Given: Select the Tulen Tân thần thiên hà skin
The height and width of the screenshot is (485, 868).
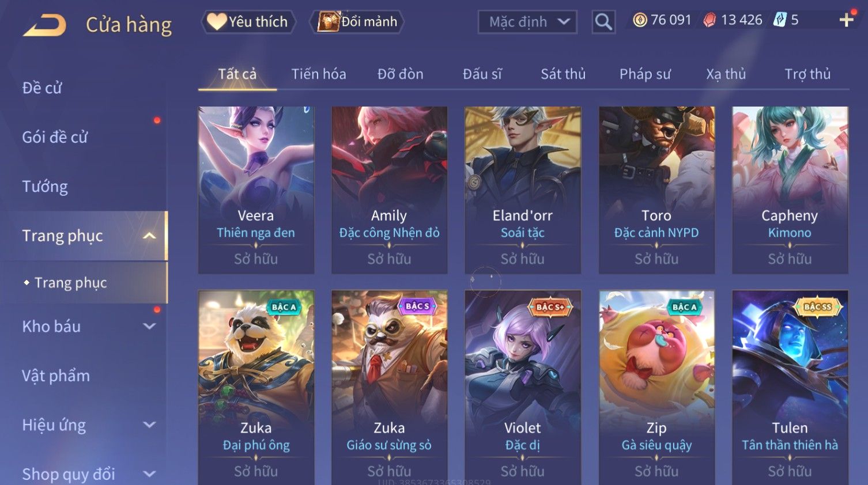Looking at the screenshot, I should click(790, 387).
